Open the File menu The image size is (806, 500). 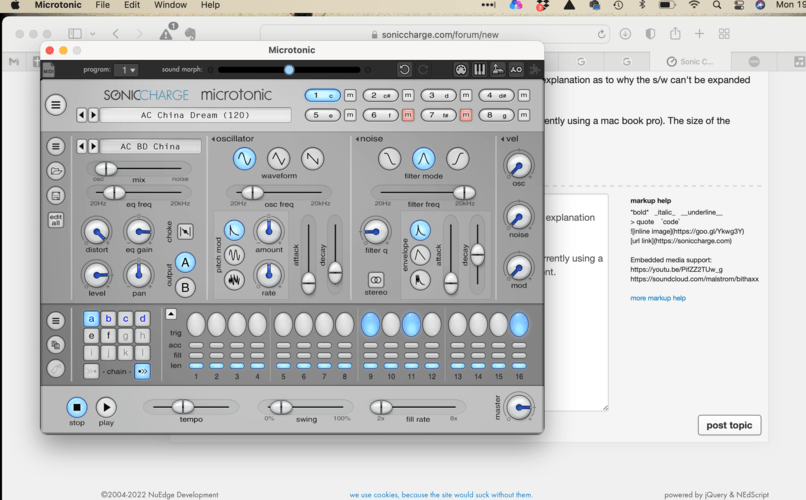[x=102, y=5]
